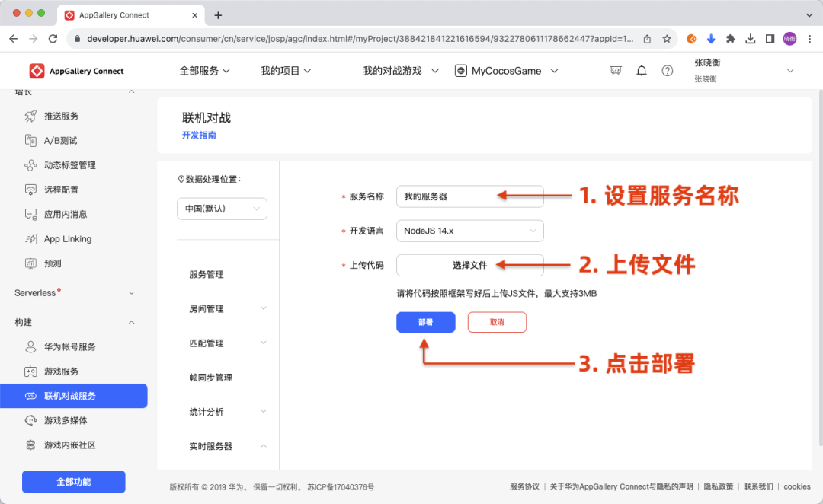Image resolution: width=823 pixels, height=504 pixels.
Task: Open the 服务管理 menu item
Action: tap(207, 274)
